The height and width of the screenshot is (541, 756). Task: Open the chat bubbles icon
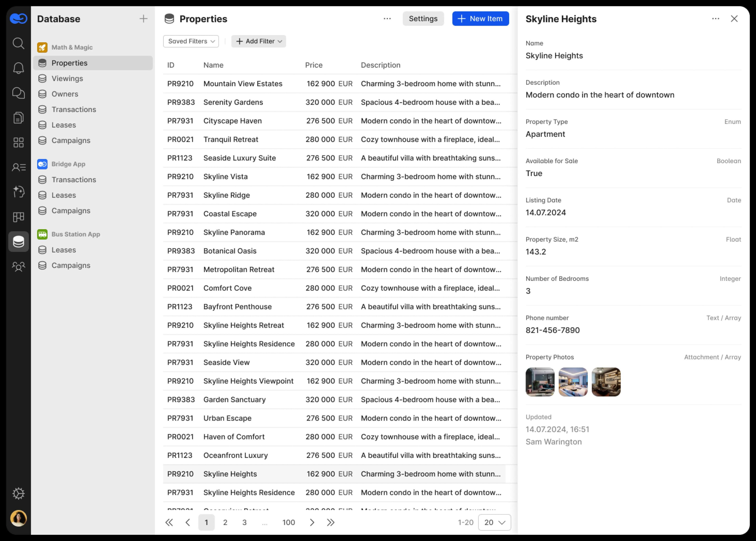pos(18,93)
